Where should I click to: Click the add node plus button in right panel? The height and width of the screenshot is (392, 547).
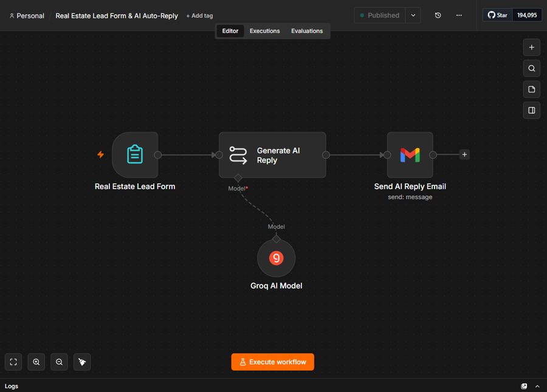coord(531,47)
